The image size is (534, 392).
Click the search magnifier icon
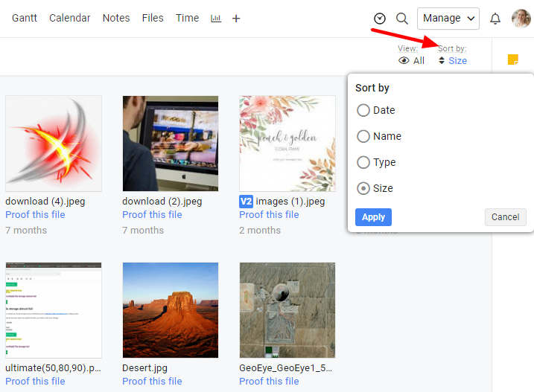402,19
